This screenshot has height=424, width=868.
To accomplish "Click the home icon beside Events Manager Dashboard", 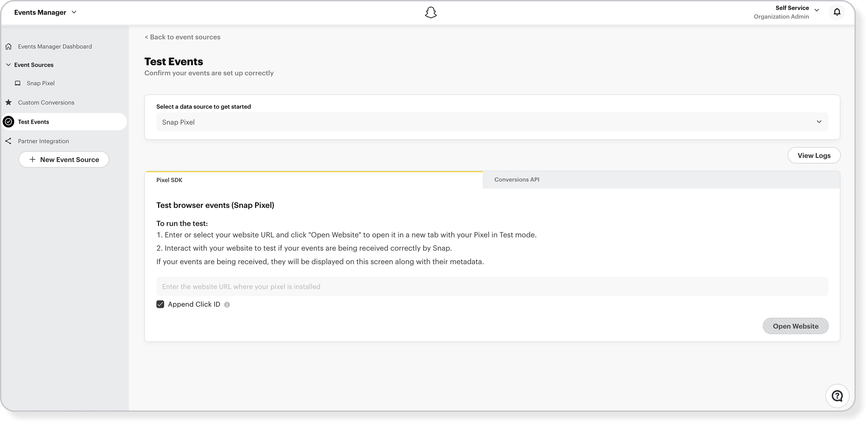I will coord(9,46).
